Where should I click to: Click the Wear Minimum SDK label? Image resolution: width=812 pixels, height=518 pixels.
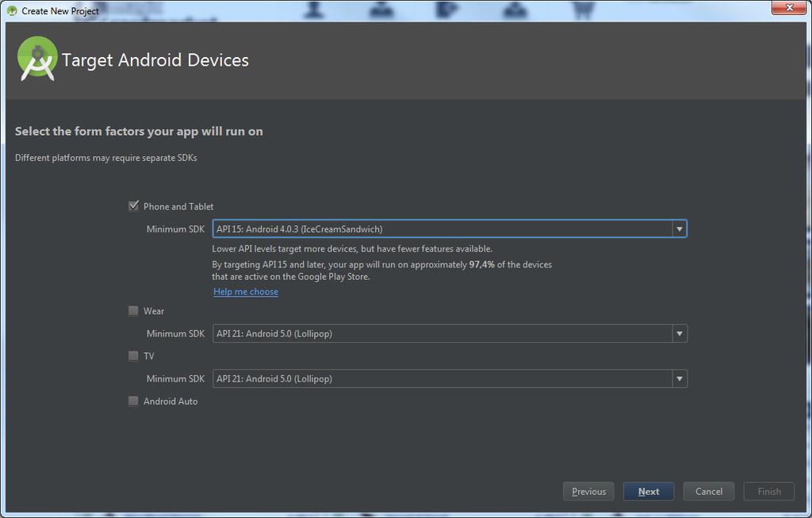[175, 334]
